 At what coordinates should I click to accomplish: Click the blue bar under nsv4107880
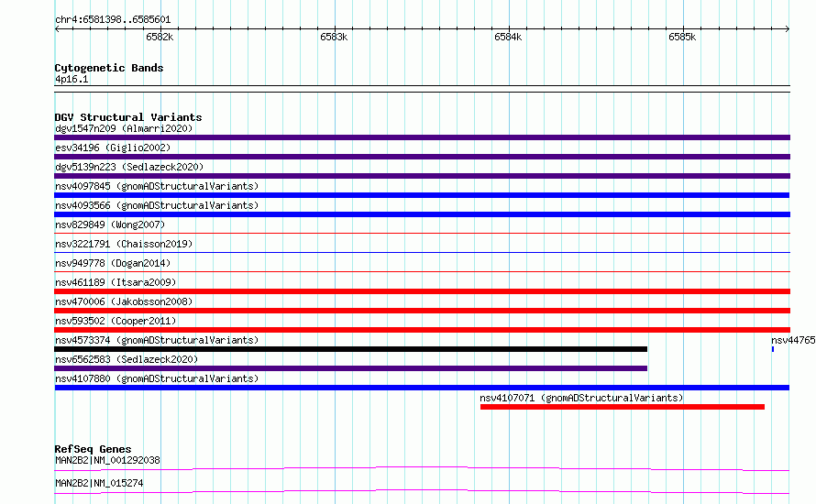click(x=422, y=388)
